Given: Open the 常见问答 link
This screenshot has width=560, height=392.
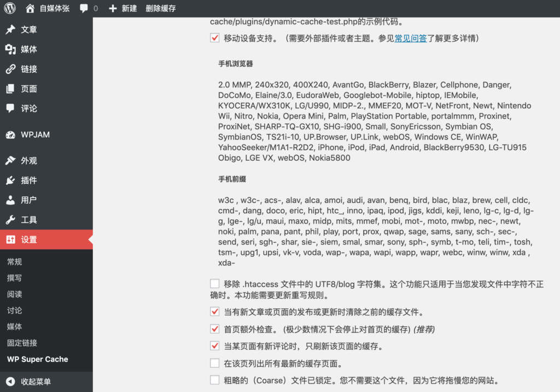Looking at the screenshot, I should pyautogui.click(x=411, y=38).
